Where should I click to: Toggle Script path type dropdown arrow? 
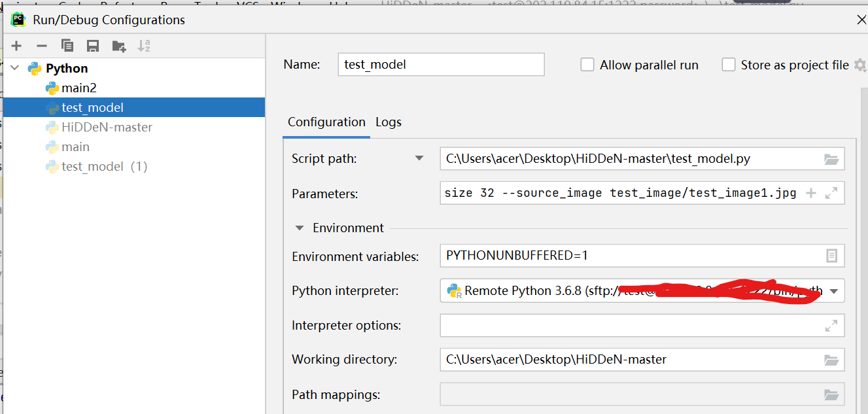pos(419,158)
